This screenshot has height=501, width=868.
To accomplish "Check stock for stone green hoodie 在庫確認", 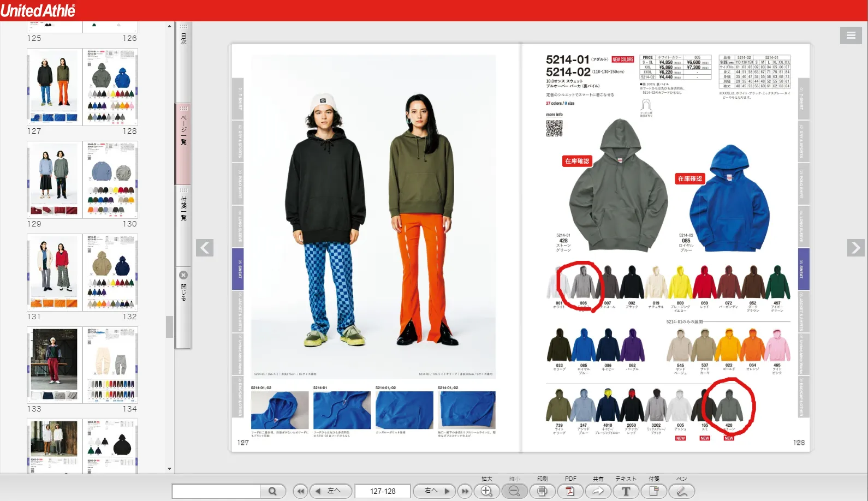I will 577,161.
